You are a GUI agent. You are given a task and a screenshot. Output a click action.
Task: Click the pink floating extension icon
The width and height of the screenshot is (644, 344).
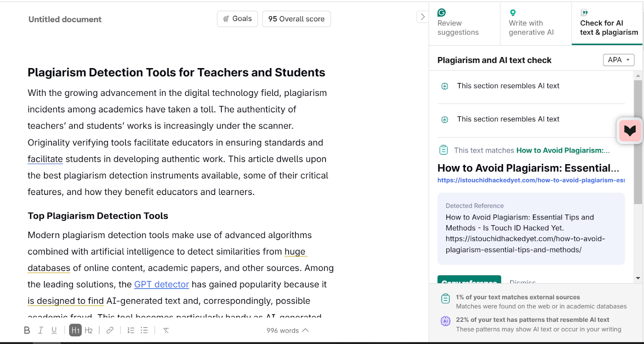630,131
